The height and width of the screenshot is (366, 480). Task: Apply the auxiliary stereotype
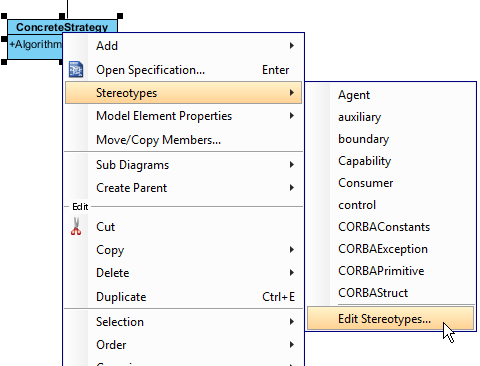point(390,117)
